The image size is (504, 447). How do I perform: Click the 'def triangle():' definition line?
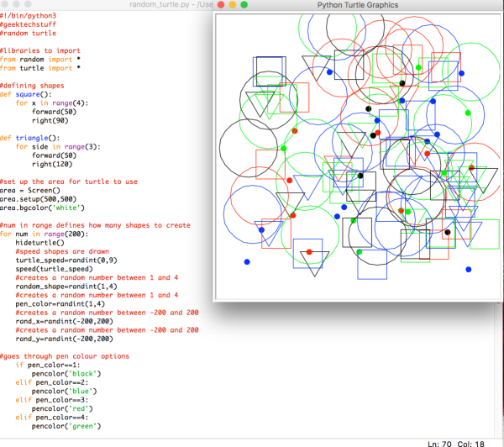(29, 138)
